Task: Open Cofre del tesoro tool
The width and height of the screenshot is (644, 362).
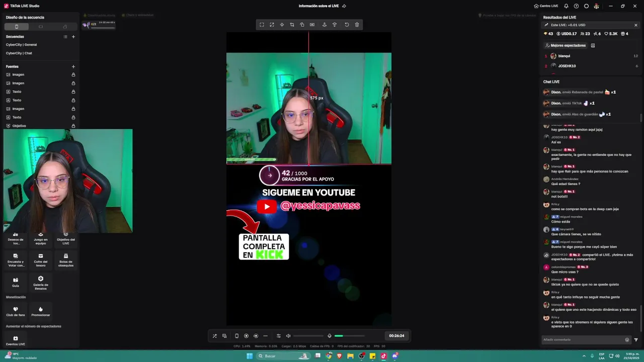Action: (41, 260)
